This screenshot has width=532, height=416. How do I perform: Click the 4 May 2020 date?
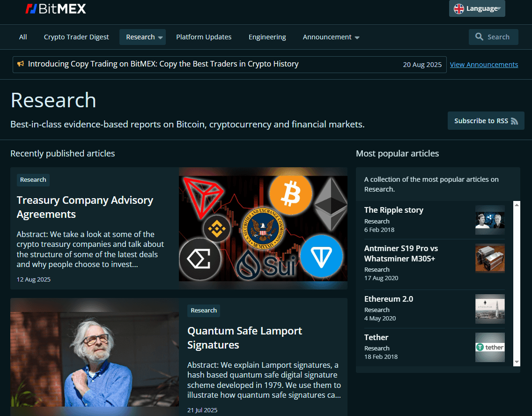[380, 318]
